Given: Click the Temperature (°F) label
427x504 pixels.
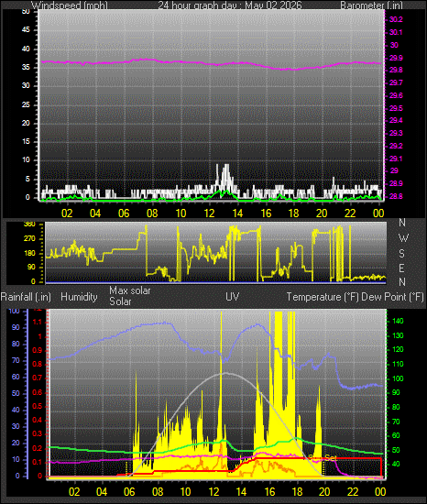Looking at the screenshot, I should click(x=323, y=297).
